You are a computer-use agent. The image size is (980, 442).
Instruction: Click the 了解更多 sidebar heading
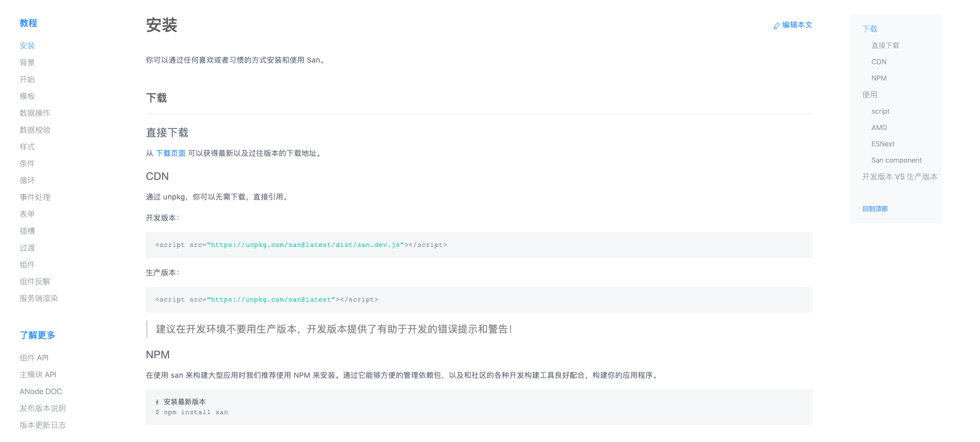pyautogui.click(x=37, y=335)
